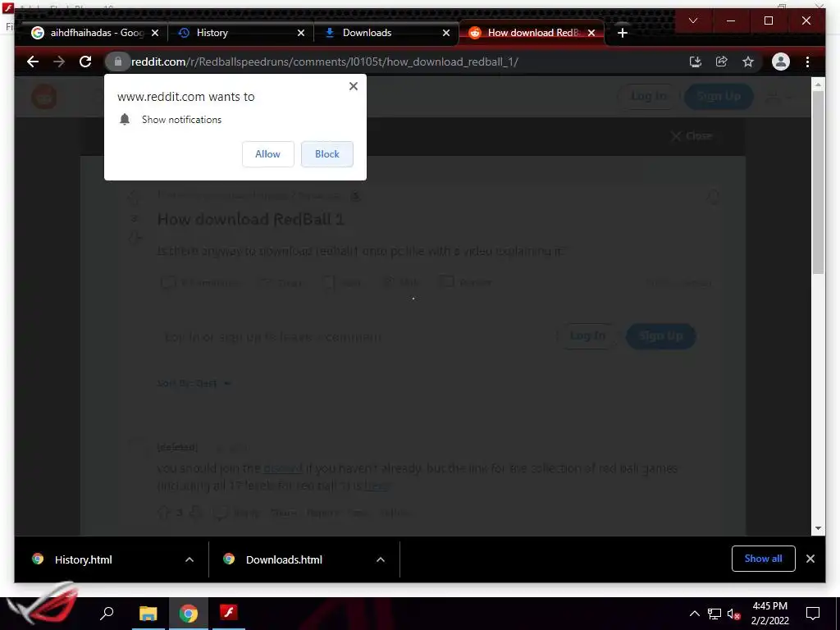840x630 pixels.
Task: View site information lock icon
Action: pos(118,62)
